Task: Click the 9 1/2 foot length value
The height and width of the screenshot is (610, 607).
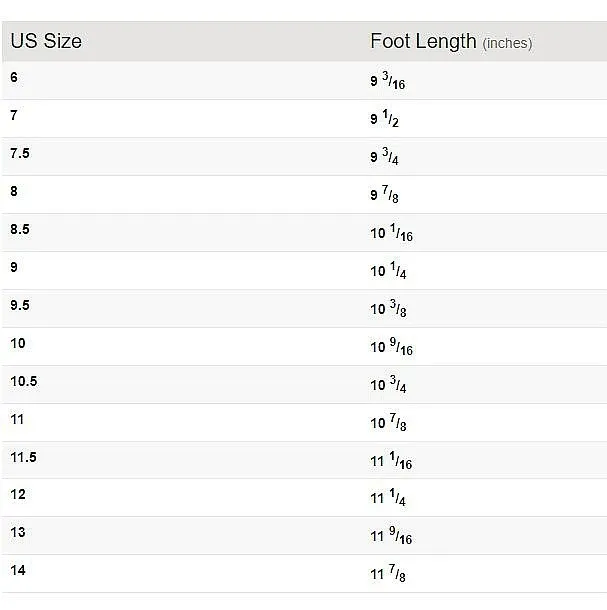Action: pos(384,118)
